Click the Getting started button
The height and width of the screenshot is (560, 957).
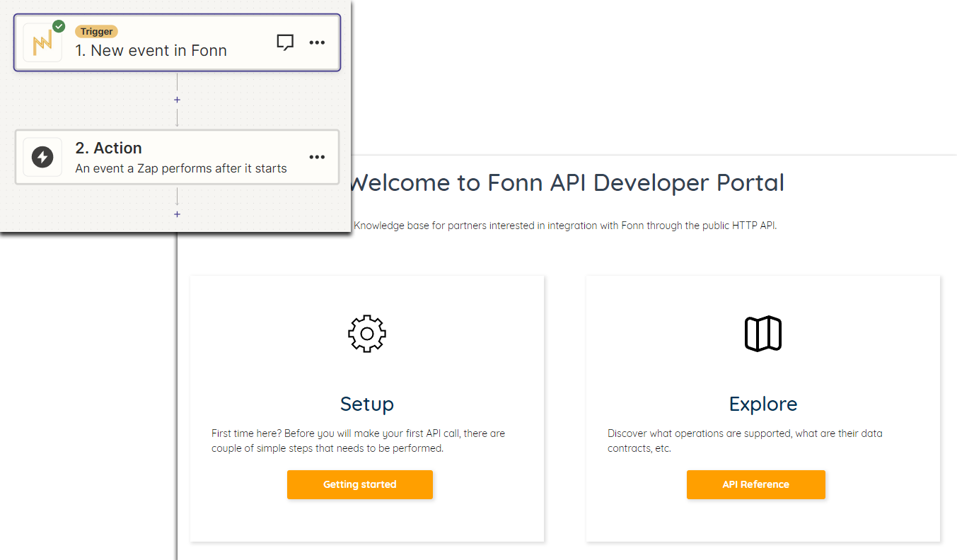[360, 484]
